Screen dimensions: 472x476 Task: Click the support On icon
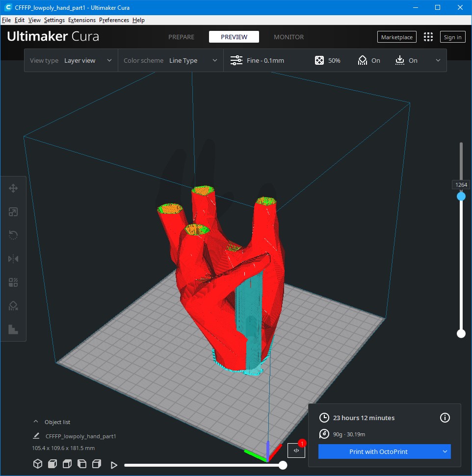[x=362, y=60]
